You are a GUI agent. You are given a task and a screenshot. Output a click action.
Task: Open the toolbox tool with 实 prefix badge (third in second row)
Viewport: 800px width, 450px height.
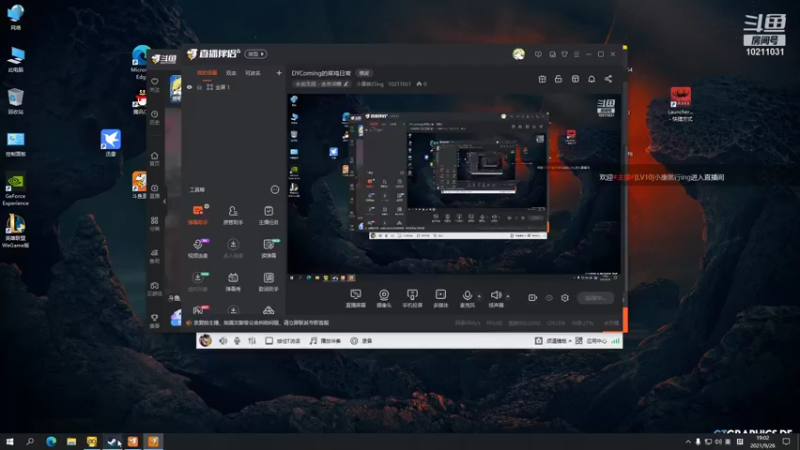[268, 248]
